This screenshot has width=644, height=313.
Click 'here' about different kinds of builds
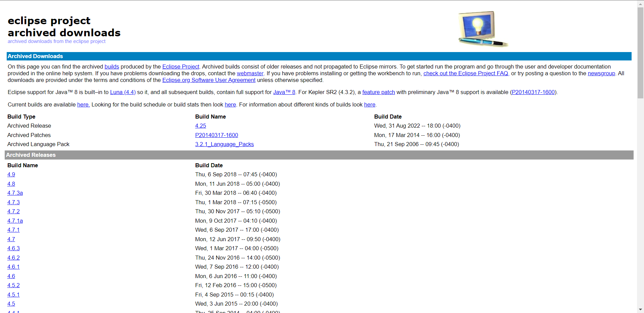pyautogui.click(x=370, y=104)
